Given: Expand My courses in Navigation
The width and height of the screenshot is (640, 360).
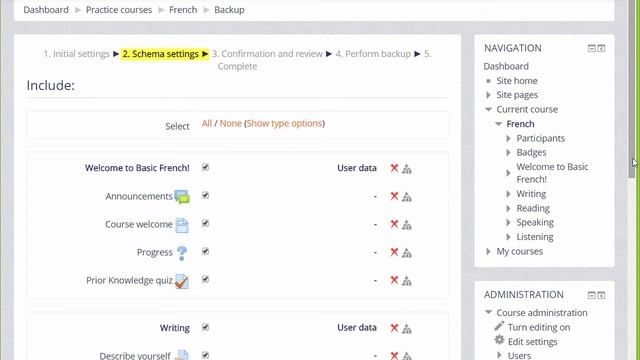Looking at the screenshot, I should [489, 251].
